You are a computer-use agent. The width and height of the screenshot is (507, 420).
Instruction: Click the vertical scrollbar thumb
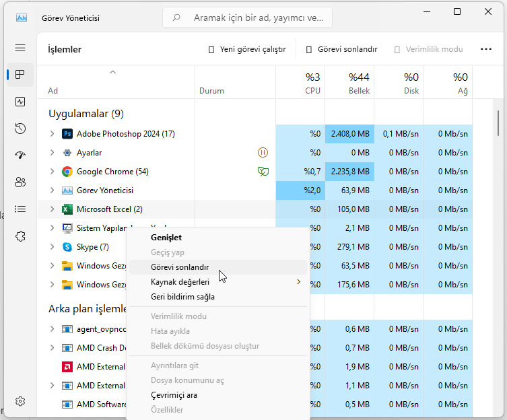point(498,123)
